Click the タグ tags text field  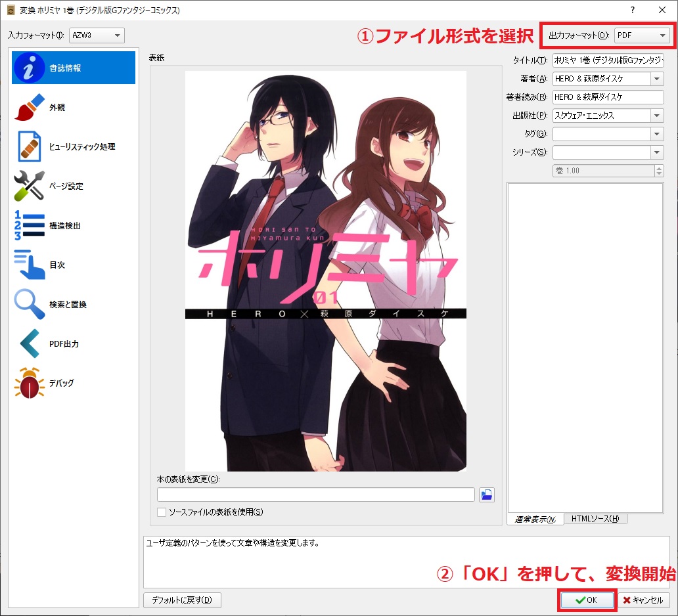pyautogui.click(x=602, y=134)
